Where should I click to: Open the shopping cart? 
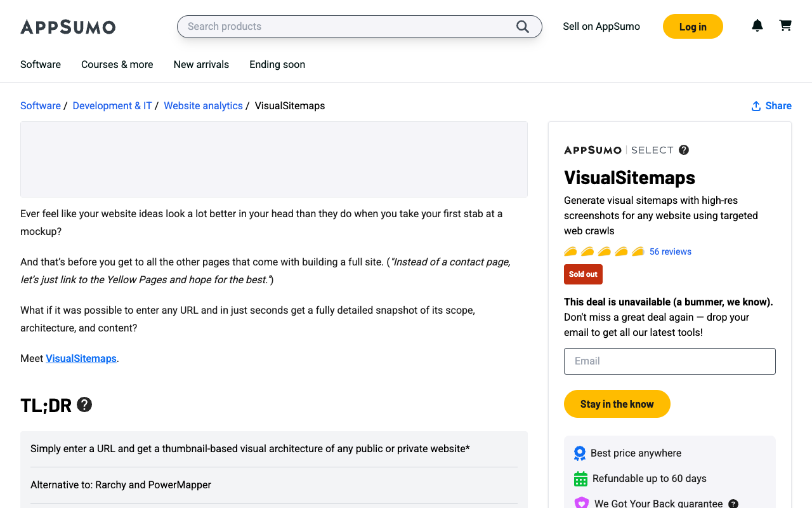click(x=785, y=26)
